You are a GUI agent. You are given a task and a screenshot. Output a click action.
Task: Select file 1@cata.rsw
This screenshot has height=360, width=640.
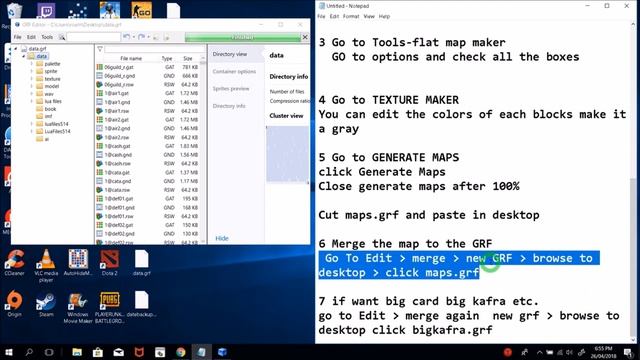tap(117, 190)
